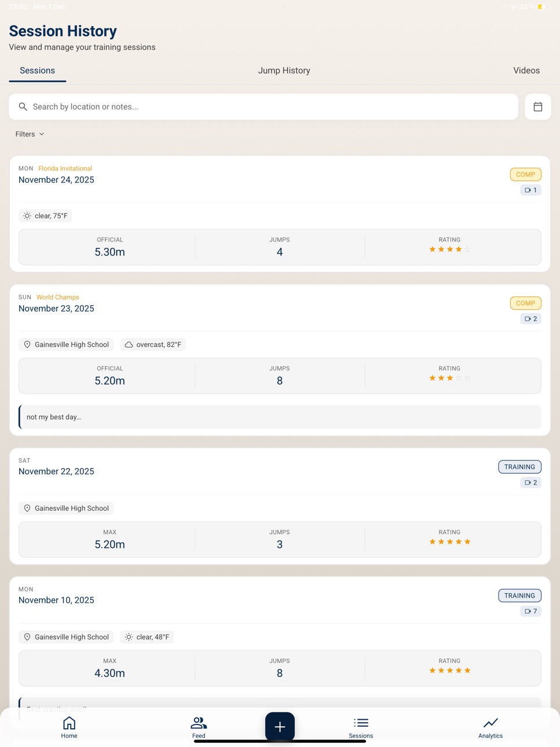The width and height of the screenshot is (560, 747).
Task: Click the search magnifier icon
Action: click(23, 107)
